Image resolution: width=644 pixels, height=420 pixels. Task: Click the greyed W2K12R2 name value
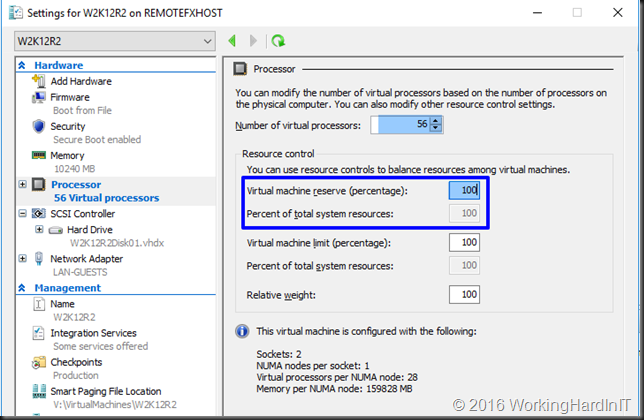pyautogui.click(x=74, y=317)
